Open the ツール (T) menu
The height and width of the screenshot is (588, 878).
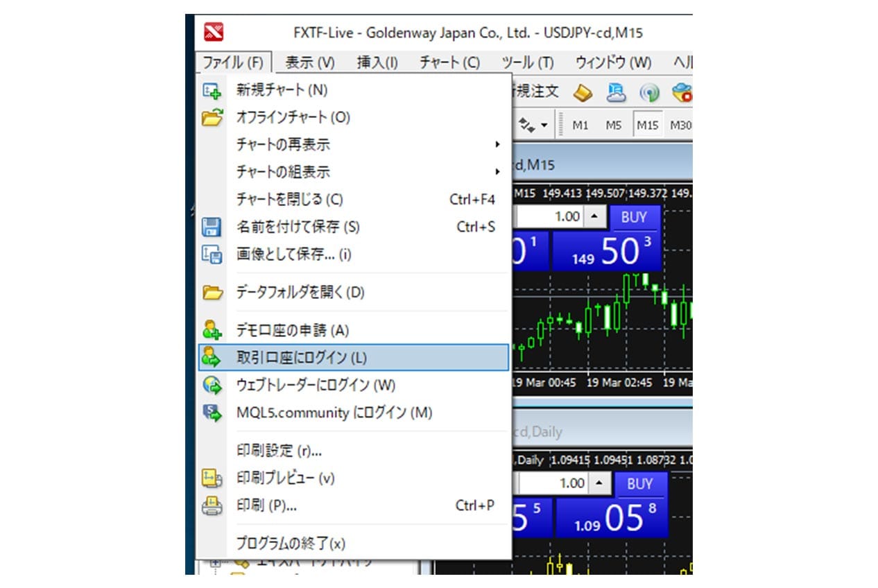(x=528, y=62)
